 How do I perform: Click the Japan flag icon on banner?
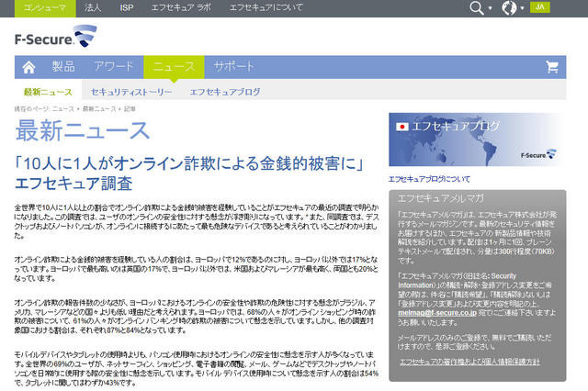tap(402, 127)
